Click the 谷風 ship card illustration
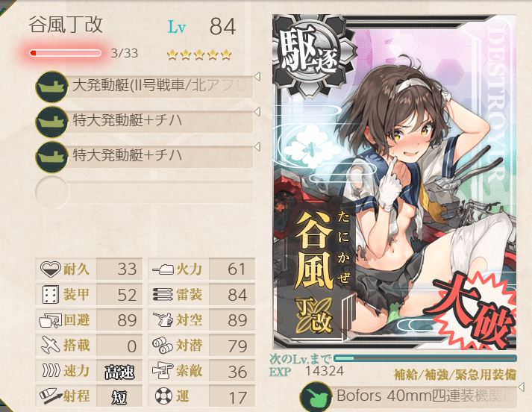This screenshot has width=532, height=412. tap(395, 182)
